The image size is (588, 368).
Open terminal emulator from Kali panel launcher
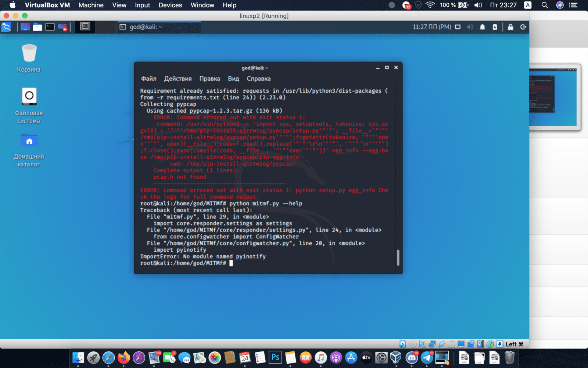point(50,27)
